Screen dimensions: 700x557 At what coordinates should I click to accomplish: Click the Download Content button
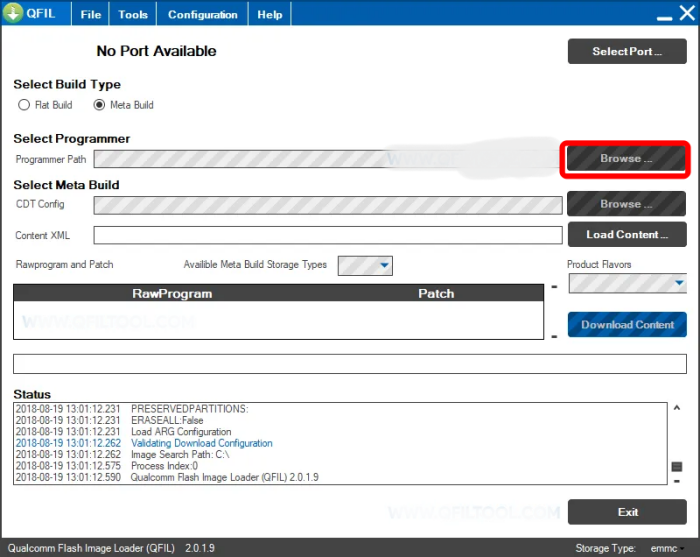click(x=627, y=324)
